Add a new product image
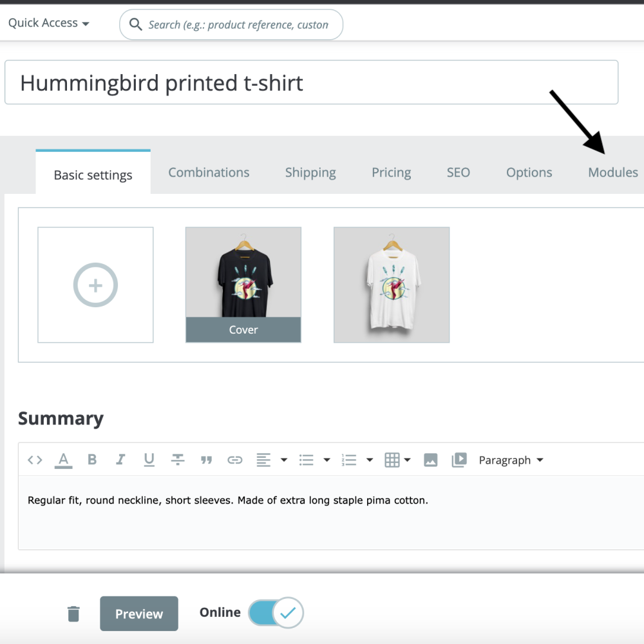 pyautogui.click(x=95, y=285)
